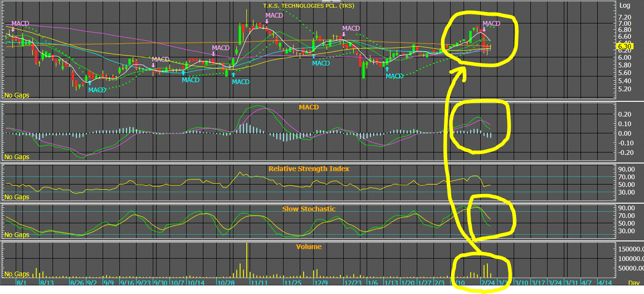This screenshot has width=644, height=294.
Task: Click the 5.60 price axis value
Action: [625, 73]
